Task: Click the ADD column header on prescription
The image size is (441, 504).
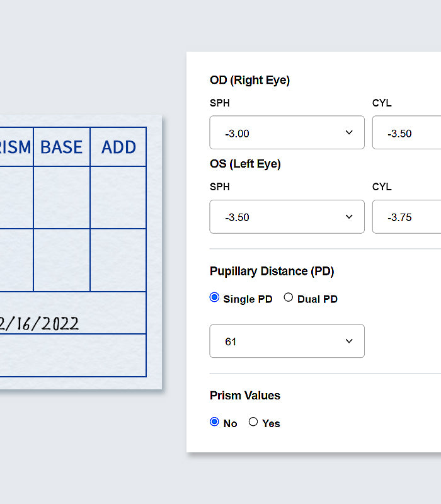Action: [x=118, y=147]
